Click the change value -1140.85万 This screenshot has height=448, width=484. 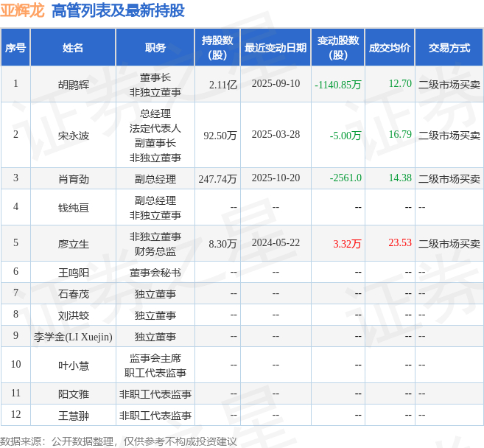pyautogui.click(x=338, y=85)
